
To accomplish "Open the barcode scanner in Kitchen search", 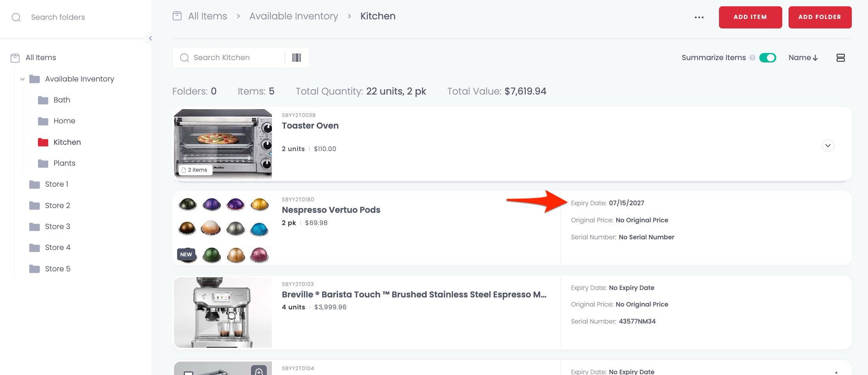I will coord(296,57).
